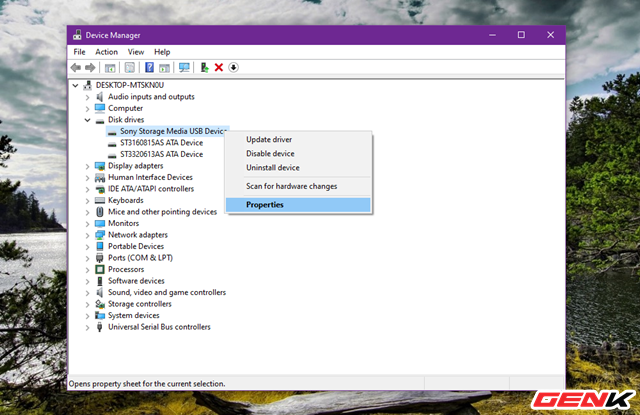This screenshot has height=415, width=640.
Task: Choose Properties from the context menu
Action: pos(265,205)
